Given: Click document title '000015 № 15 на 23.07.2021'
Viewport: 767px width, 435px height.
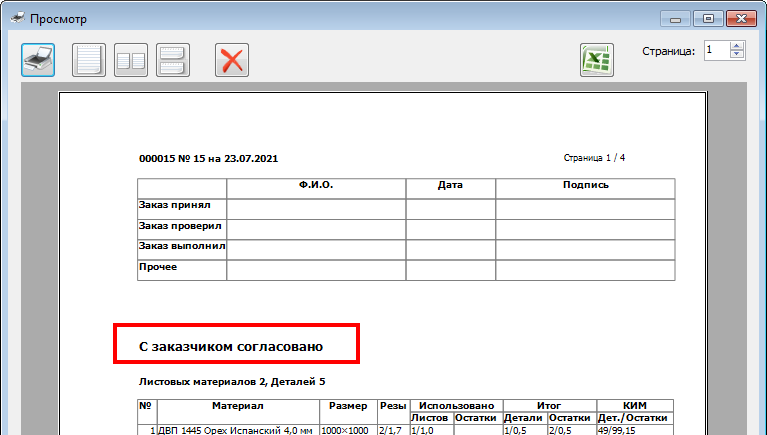Looking at the screenshot, I should [208, 159].
